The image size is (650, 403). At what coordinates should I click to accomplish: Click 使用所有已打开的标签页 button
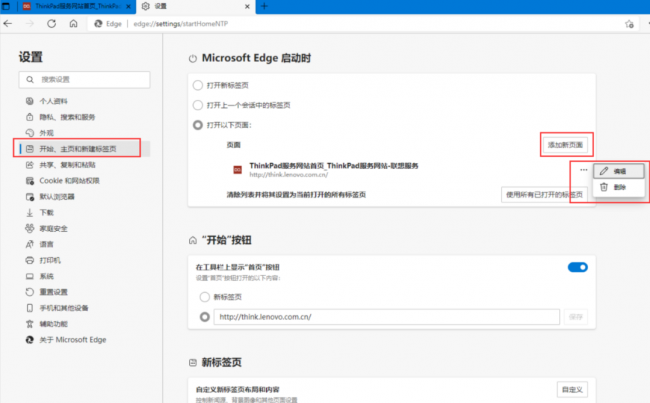click(x=544, y=194)
